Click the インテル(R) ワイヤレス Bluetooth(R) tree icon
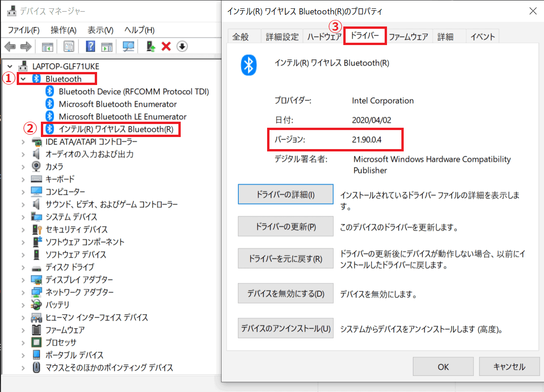 tap(50, 129)
